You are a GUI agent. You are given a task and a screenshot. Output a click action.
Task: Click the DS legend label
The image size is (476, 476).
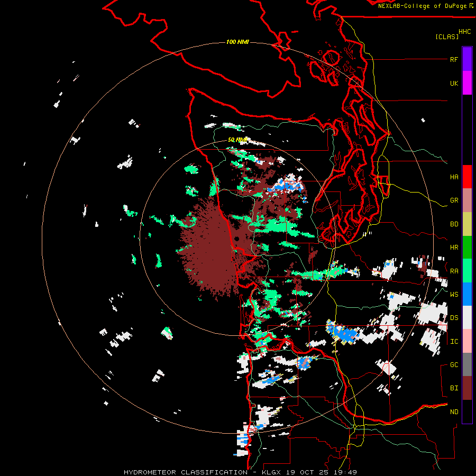tap(454, 318)
